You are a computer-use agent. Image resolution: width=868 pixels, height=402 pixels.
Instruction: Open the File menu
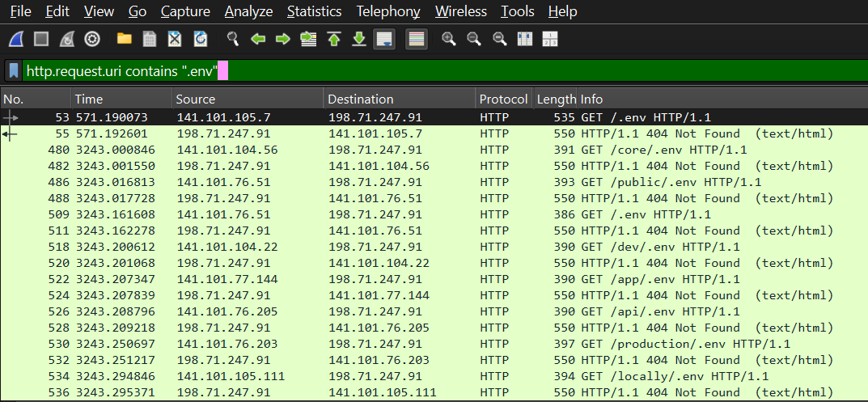(x=21, y=11)
